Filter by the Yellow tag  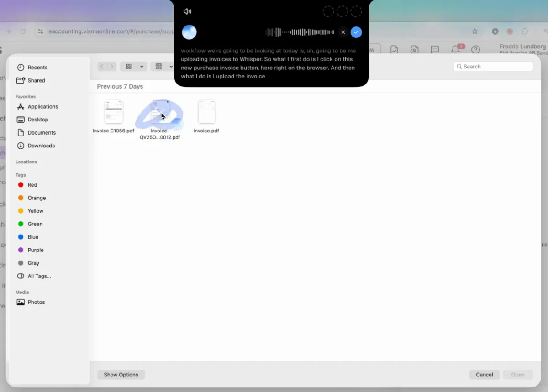tap(30, 211)
